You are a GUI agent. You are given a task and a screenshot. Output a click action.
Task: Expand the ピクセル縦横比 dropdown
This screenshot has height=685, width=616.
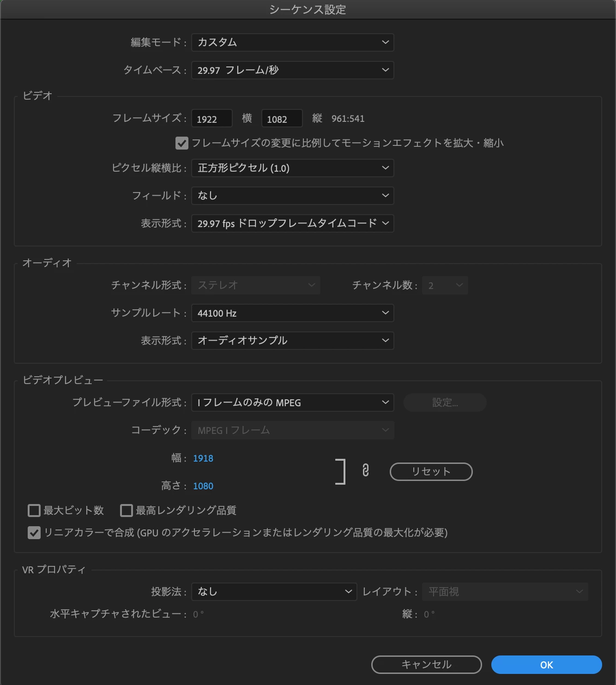coord(293,168)
